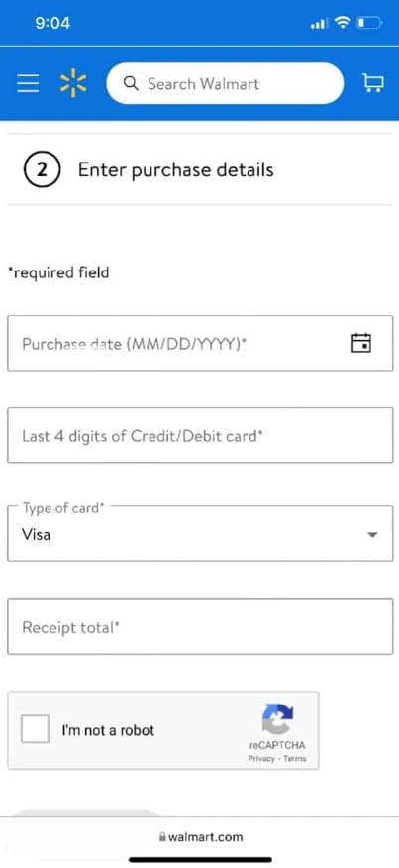Tap the search magnifier icon
This screenshot has height=868, width=399.
[x=131, y=83]
